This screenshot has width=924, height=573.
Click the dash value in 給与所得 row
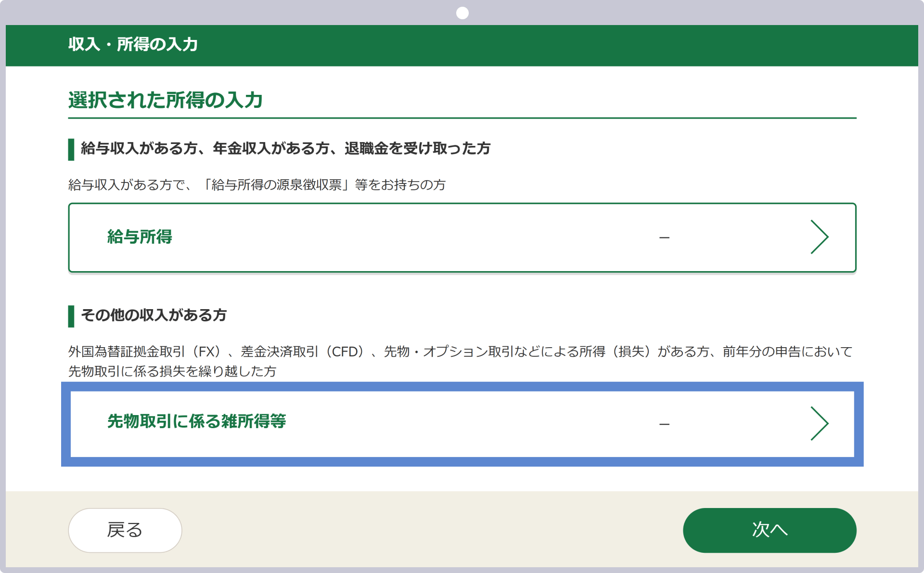point(664,237)
